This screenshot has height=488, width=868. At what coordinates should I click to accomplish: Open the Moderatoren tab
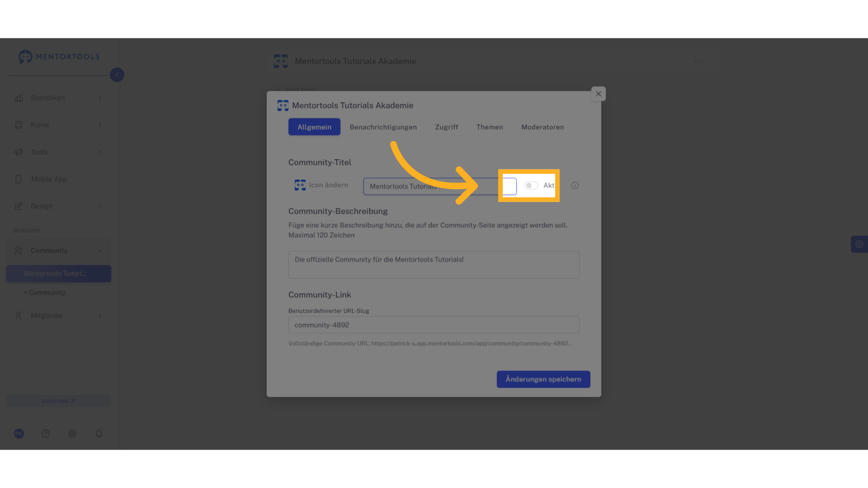click(x=542, y=127)
